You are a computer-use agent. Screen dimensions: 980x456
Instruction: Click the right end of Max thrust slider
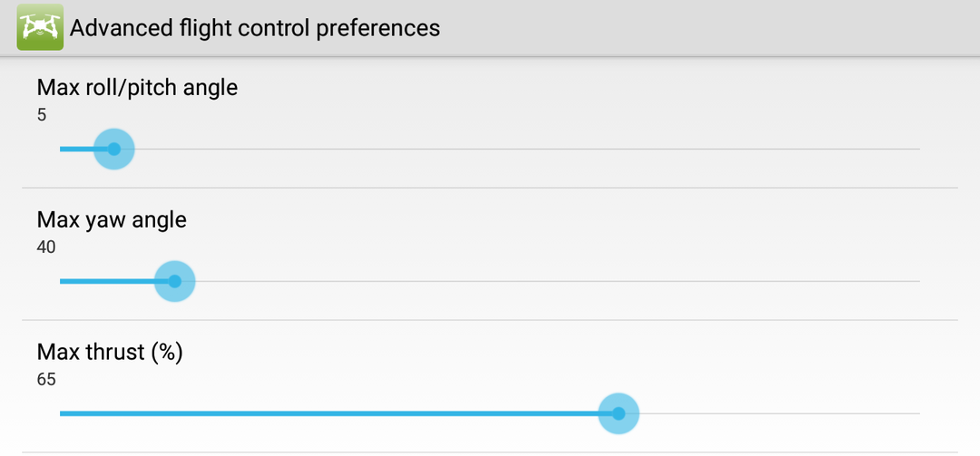point(916,413)
